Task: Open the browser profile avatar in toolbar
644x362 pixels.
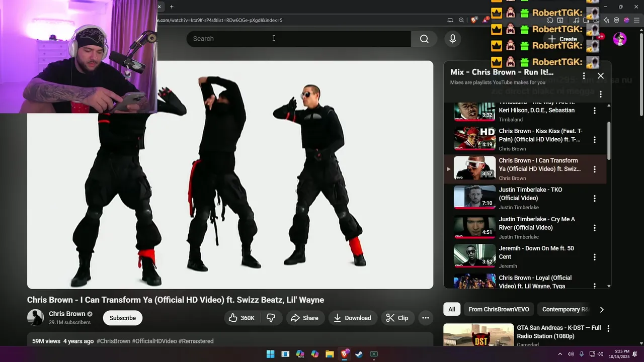Action: pyautogui.click(x=626, y=20)
